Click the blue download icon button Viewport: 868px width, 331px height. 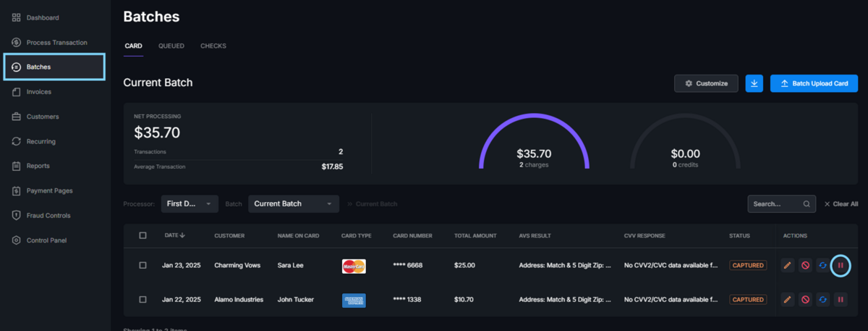(754, 83)
